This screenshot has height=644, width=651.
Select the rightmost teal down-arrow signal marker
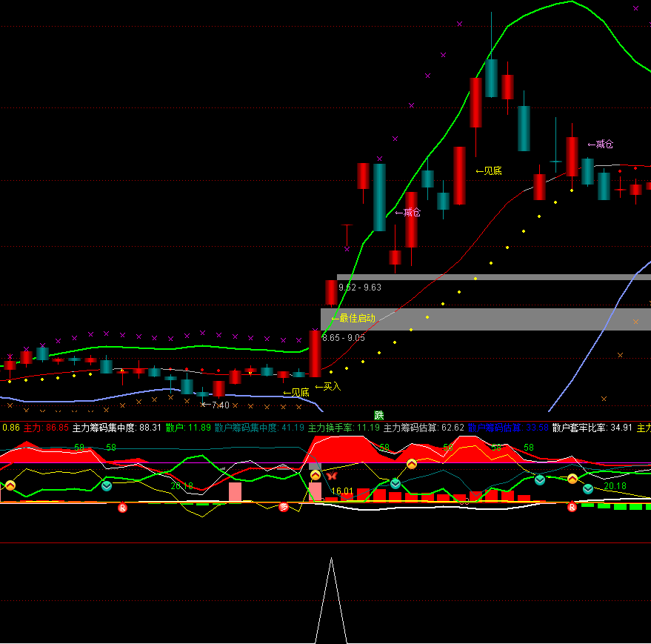(587, 489)
